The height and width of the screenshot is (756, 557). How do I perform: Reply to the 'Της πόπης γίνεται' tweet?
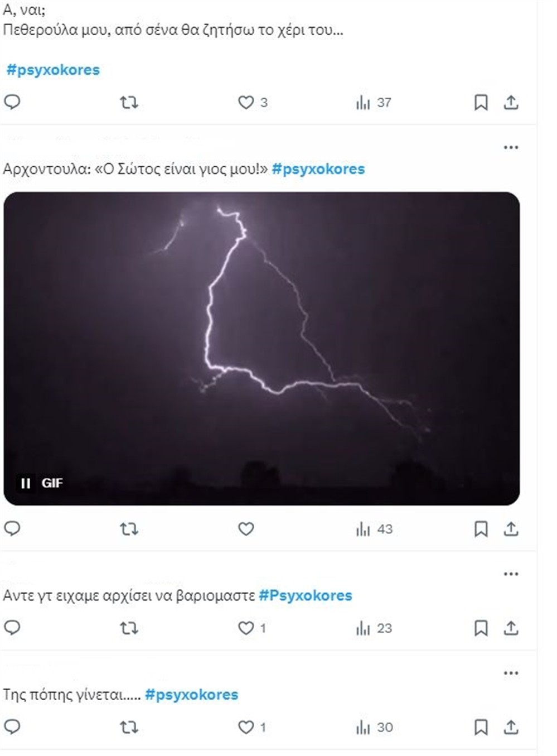coord(12,726)
